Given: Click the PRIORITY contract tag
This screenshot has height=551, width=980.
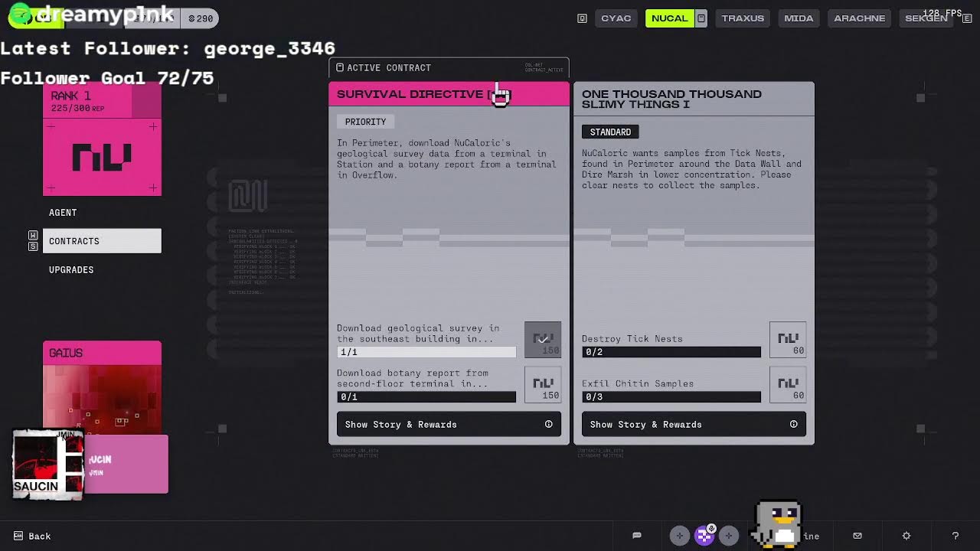Looking at the screenshot, I should (x=365, y=122).
